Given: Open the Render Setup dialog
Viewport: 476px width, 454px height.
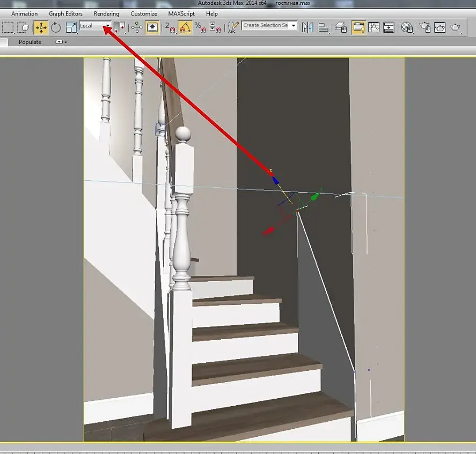Looking at the screenshot, I should tap(424, 27).
